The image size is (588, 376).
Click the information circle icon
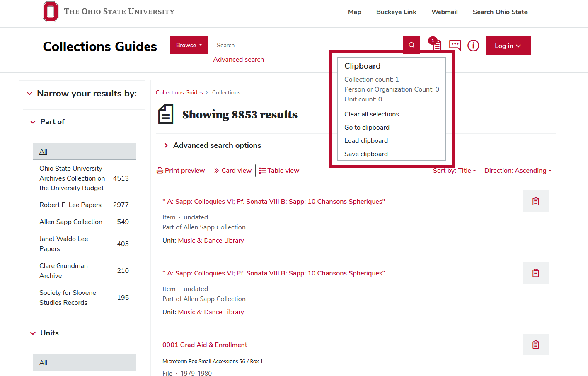point(473,45)
